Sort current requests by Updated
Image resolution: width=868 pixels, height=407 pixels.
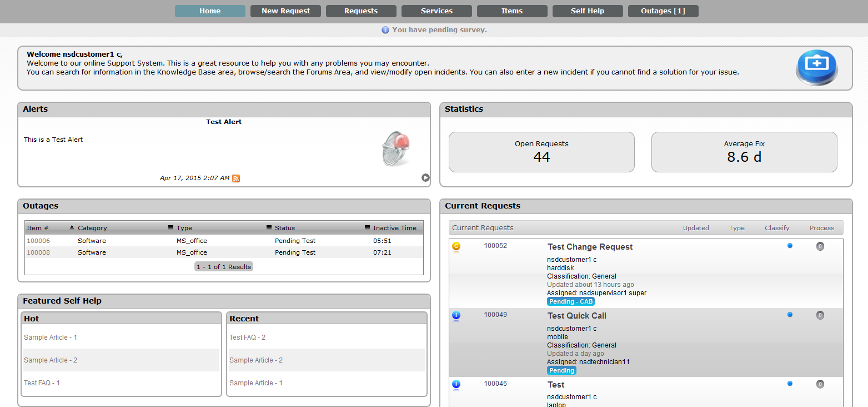696,228
